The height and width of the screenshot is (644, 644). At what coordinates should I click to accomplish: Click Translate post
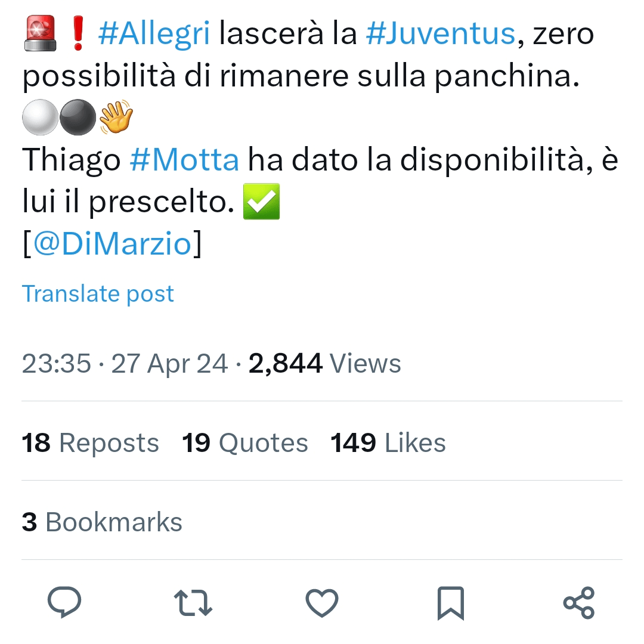click(98, 293)
